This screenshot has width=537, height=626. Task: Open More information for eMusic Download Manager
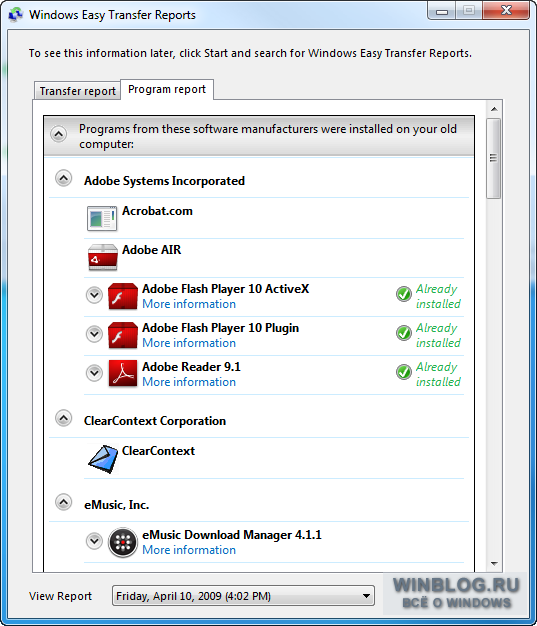[189, 550]
